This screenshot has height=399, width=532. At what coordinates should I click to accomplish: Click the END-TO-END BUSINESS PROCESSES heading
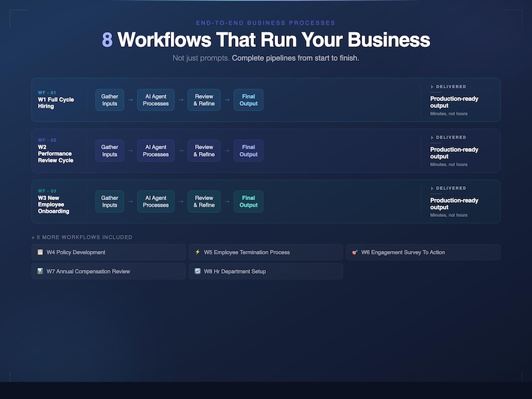pos(265,23)
